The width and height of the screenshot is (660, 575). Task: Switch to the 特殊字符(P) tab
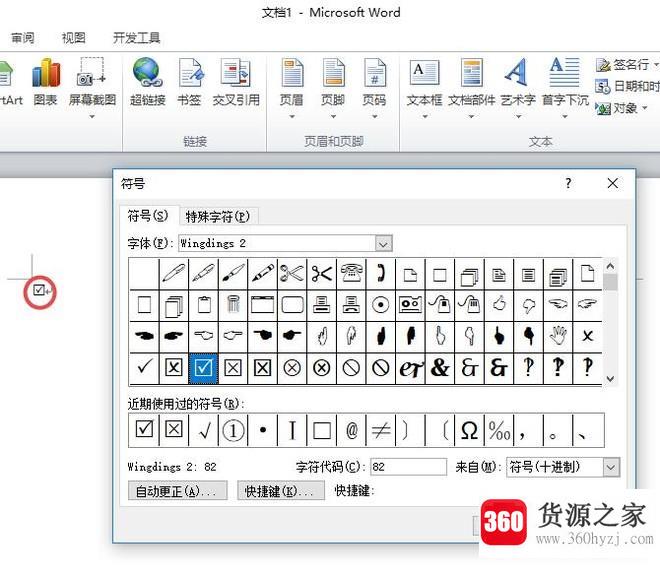(x=218, y=217)
